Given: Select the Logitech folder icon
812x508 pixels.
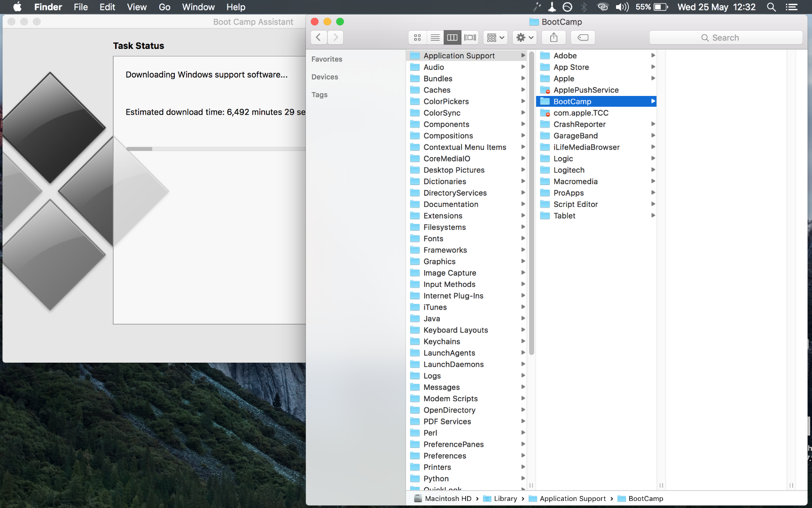Looking at the screenshot, I should [545, 170].
